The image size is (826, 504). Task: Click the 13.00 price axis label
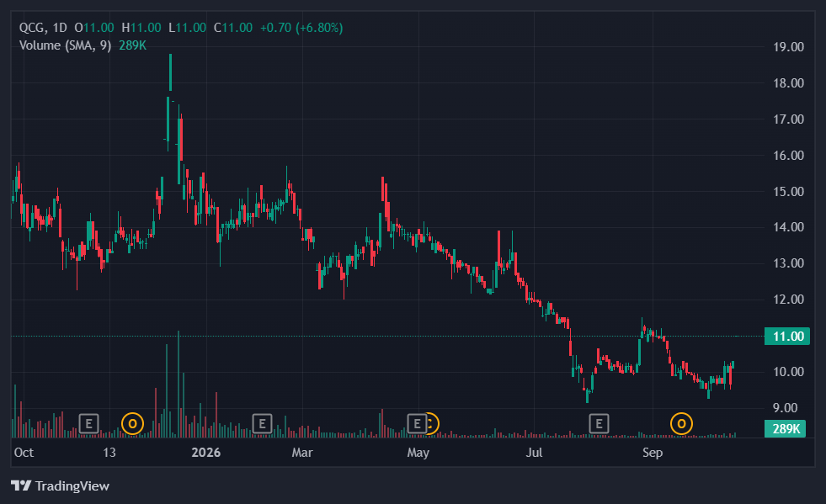(788, 263)
